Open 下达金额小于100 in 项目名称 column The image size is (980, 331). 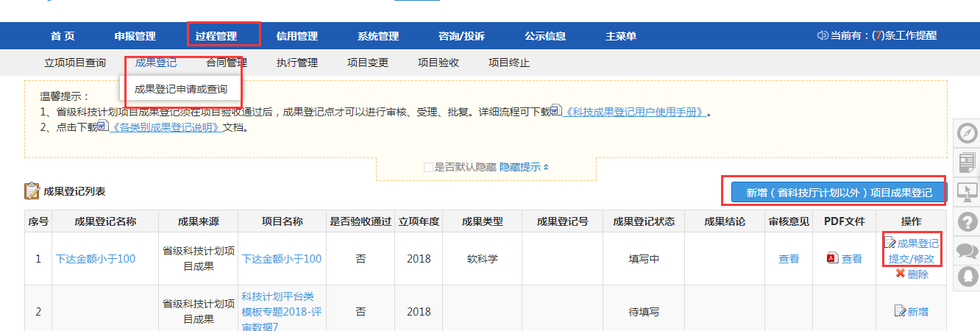[x=282, y=259]
